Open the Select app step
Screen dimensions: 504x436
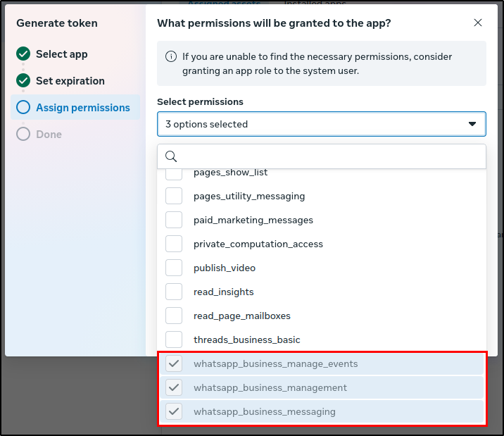(61, 54)
